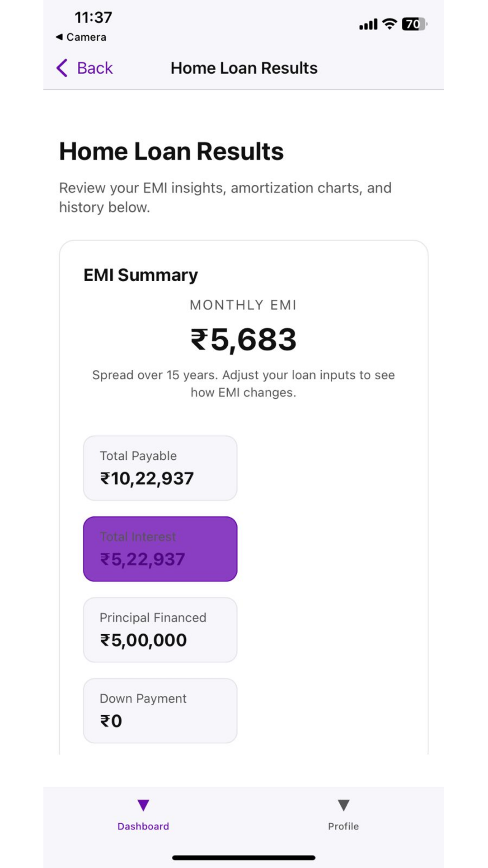Tap the ₹5,683 monthly EMI amount
This screenshot has width=488, height=868.
click(x=244, y=340)
